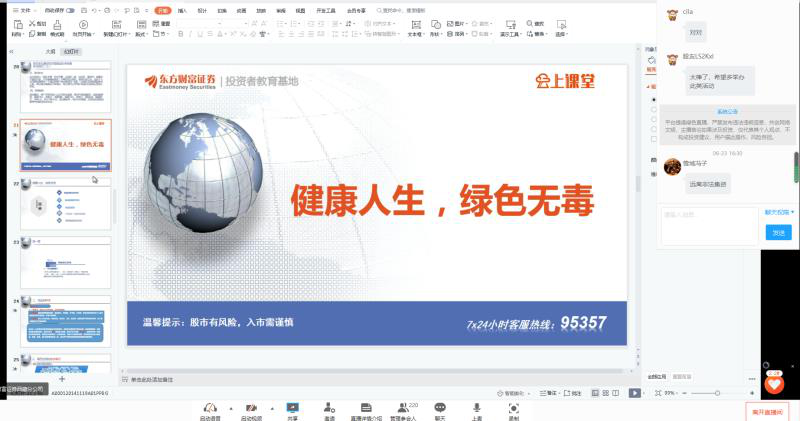Select first radio button in right properties panel

tap(654, 100)
